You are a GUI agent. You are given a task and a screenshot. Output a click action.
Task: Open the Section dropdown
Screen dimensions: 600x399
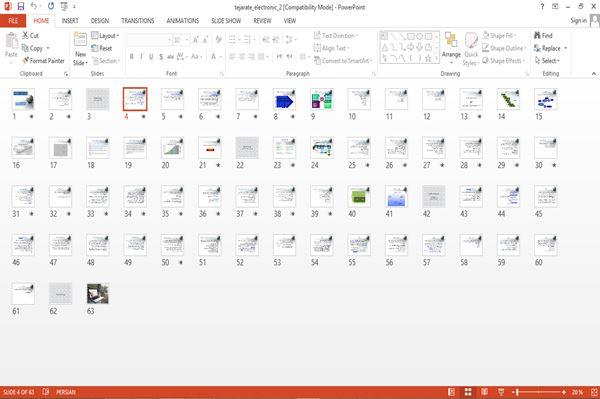[106, 60]
